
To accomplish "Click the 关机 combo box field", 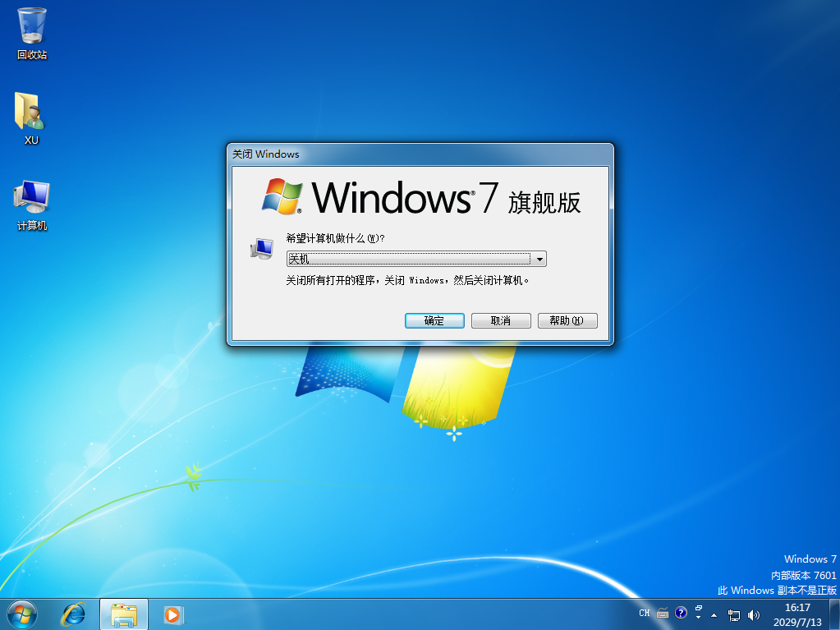I will [x=408, y=260].
